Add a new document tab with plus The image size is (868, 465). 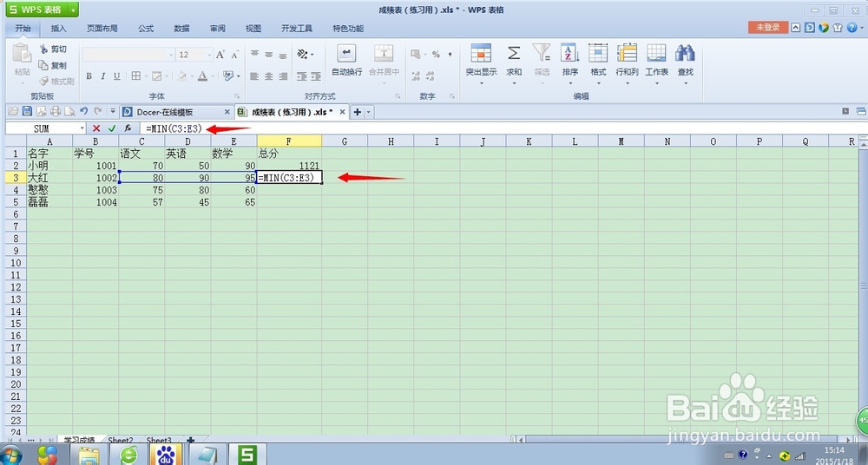[x=357, y=112]
